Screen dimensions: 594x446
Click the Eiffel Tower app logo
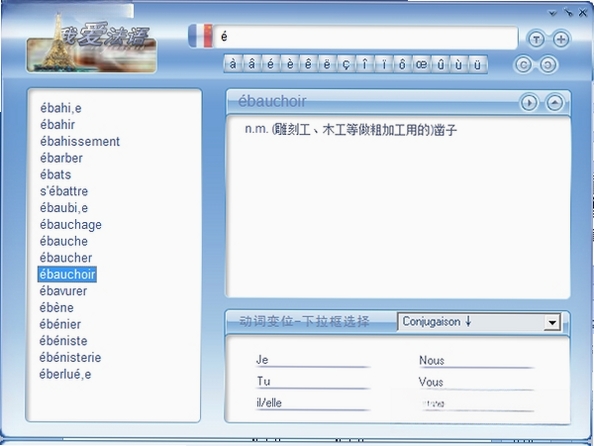pos(92,44)
